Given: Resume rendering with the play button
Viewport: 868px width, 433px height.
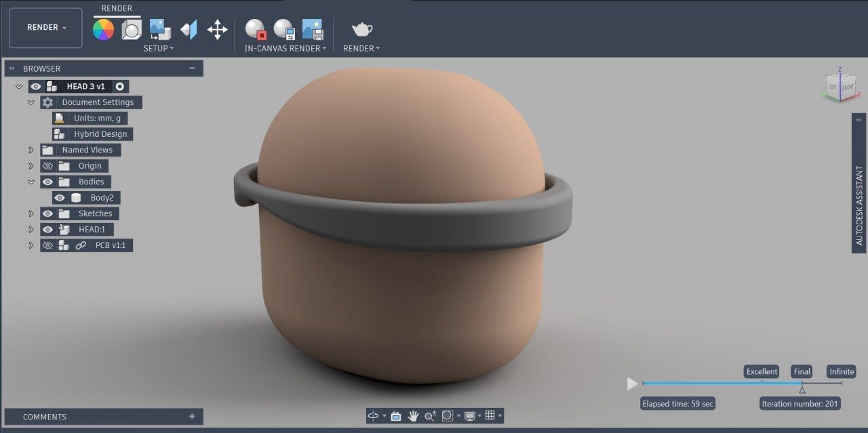Looking at the screenshot, I should coord(632,384).
